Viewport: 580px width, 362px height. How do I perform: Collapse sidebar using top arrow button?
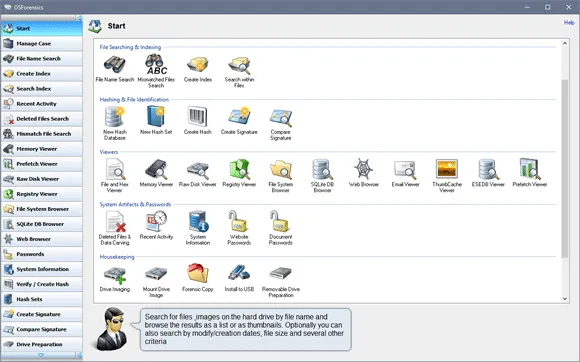coord(79,18)
